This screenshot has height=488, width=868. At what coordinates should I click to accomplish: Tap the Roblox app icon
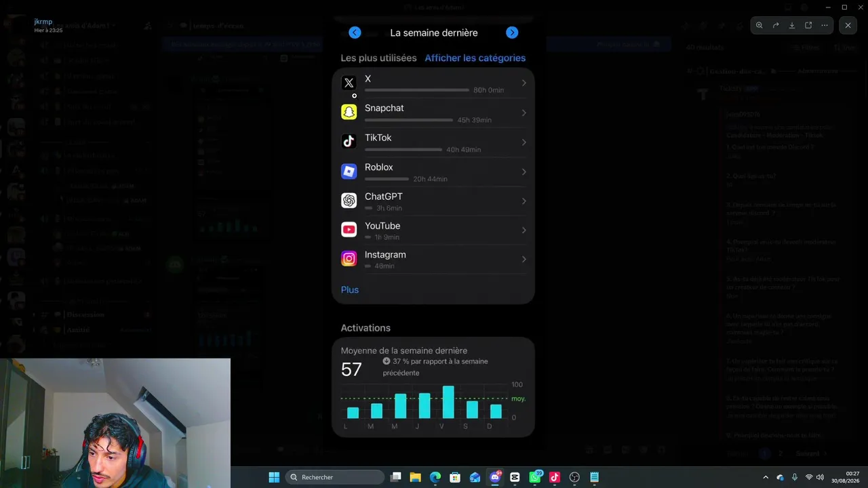[349, 171]
